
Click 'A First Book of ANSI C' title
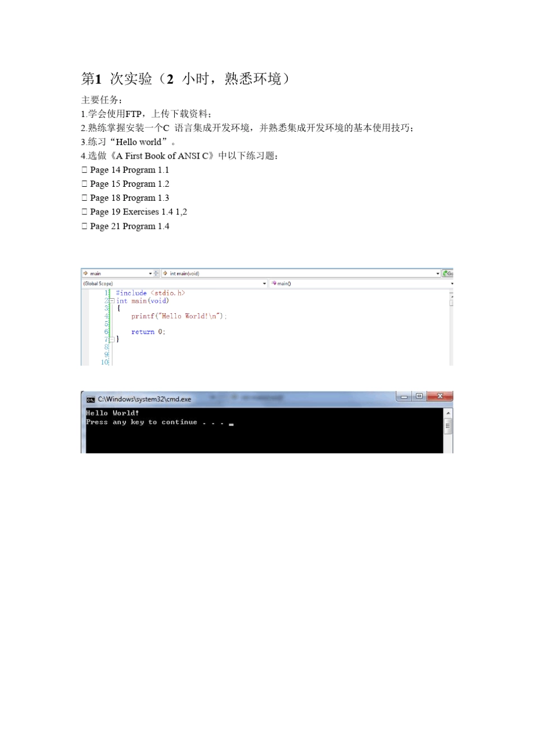[x=162, y=156]
